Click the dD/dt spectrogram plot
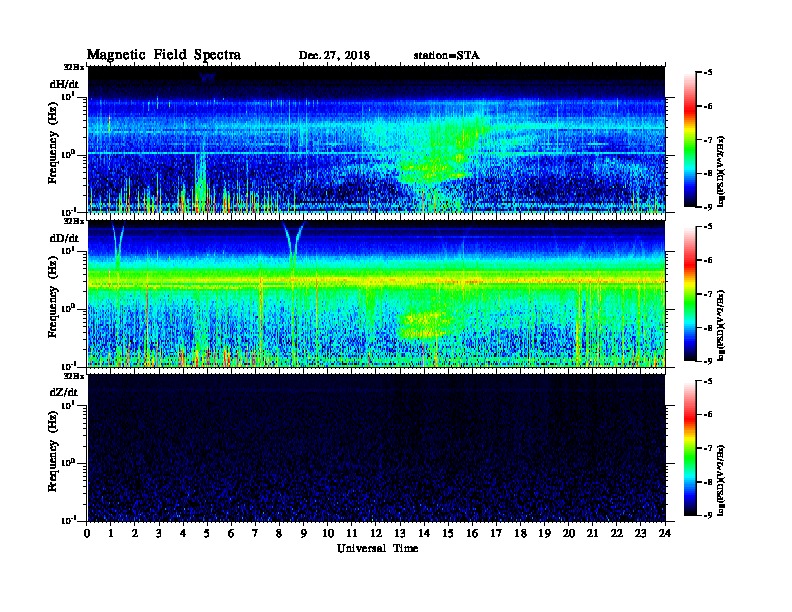The width and height of the screenshot is (792, 612). click(376, 293)
